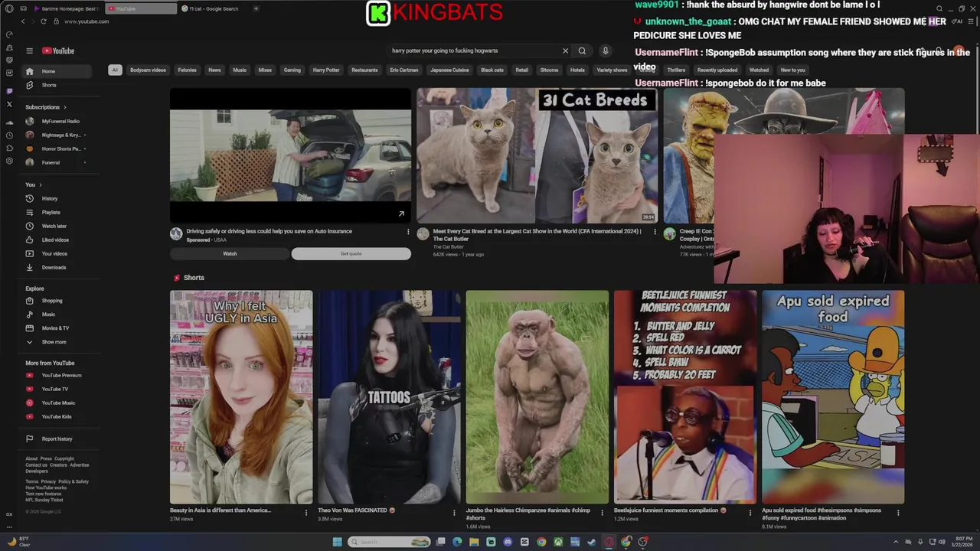The image size is (980, 551).
Task: Open File Explorer from the taskbar
Action: point(474,542)
